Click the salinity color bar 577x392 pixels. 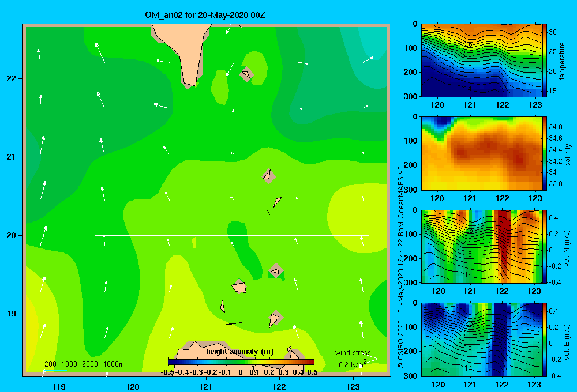545,154
